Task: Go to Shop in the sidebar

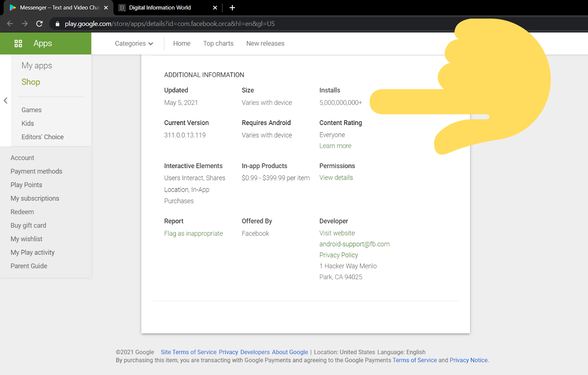Action: pyautogui.click(x=31, y=82)
